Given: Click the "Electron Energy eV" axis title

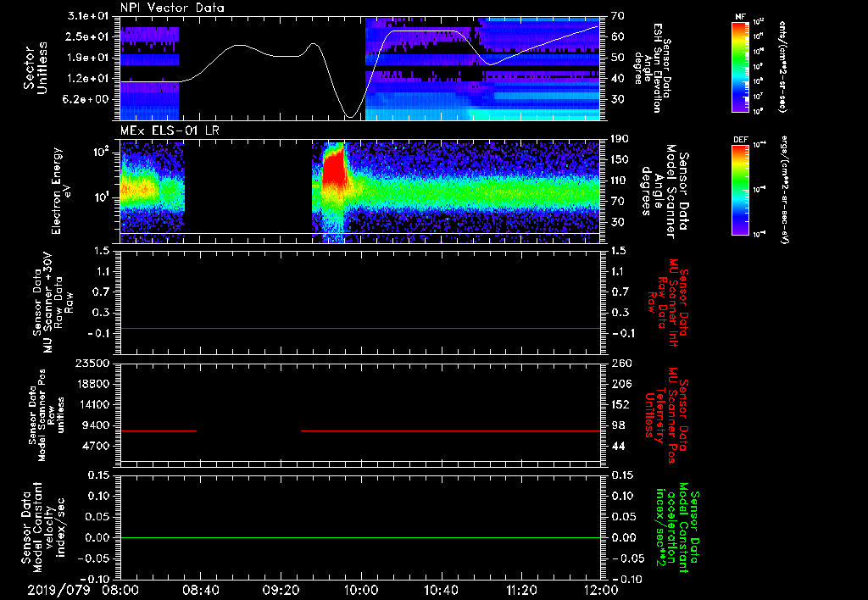Looking at the screenshot, I should click(60, 191).
